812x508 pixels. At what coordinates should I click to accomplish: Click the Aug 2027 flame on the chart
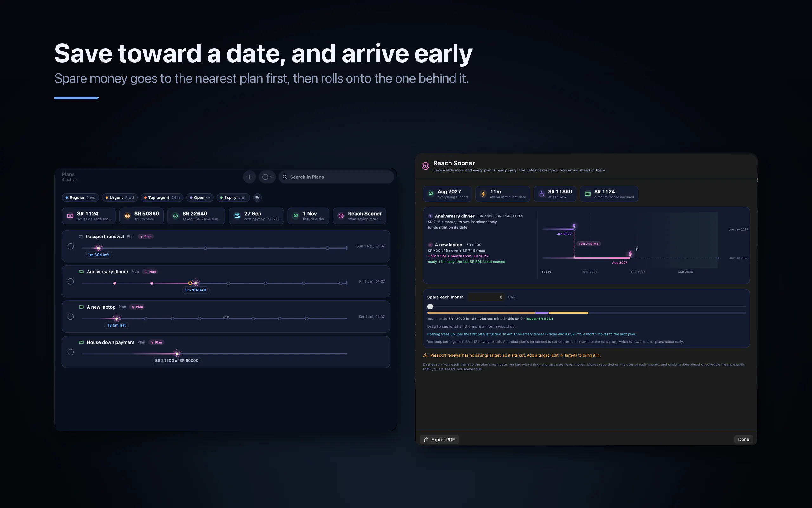630,254
